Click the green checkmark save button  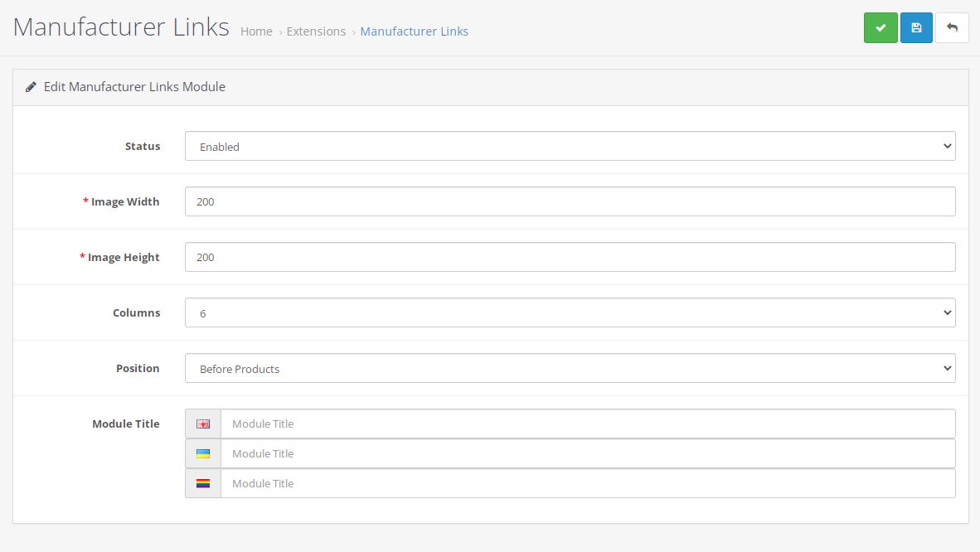(x=881, y=27)
